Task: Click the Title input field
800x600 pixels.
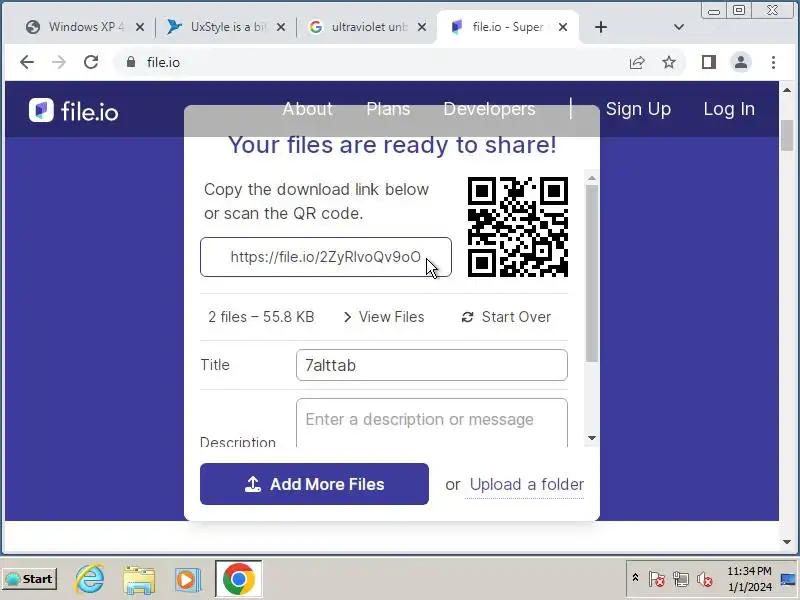Action: coord(432,365)
